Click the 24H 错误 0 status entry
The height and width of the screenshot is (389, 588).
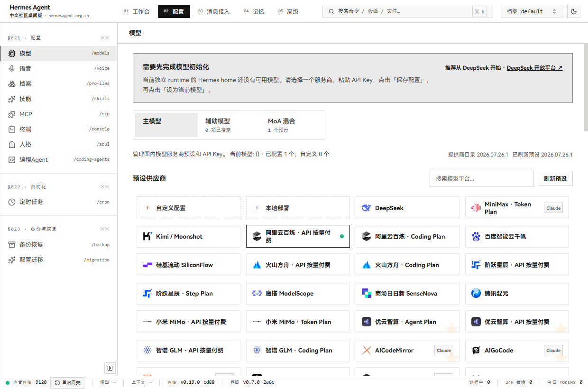519,382
